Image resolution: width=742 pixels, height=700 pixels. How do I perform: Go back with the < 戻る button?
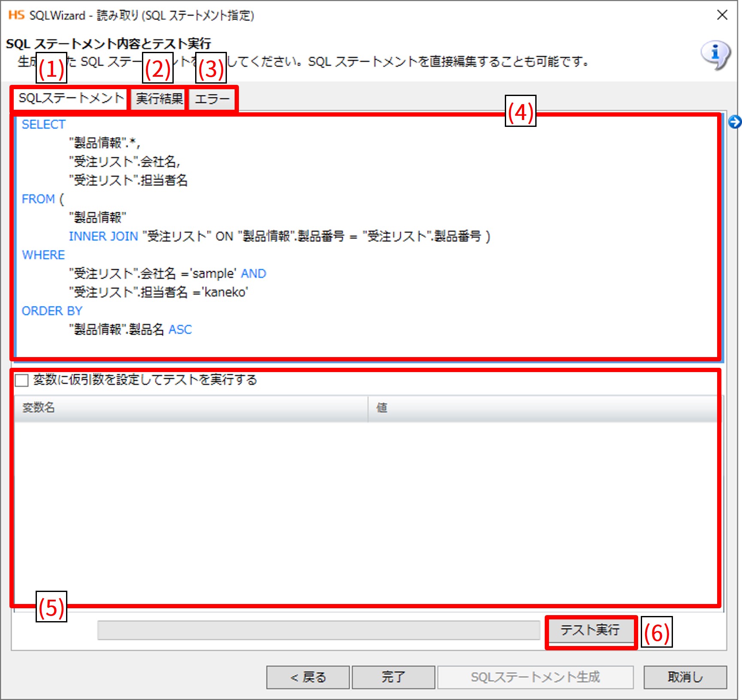(x=308, y=677)
